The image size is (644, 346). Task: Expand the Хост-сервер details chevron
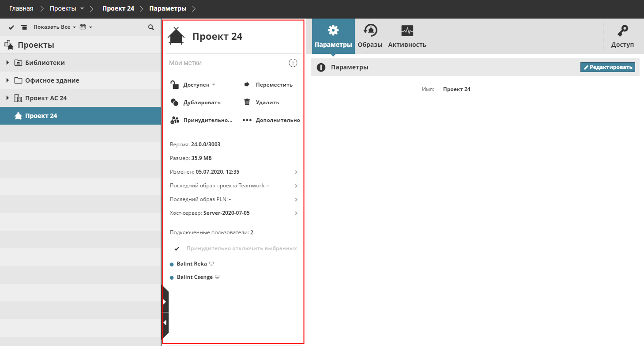pyautogui.click(x=296, y=213)
